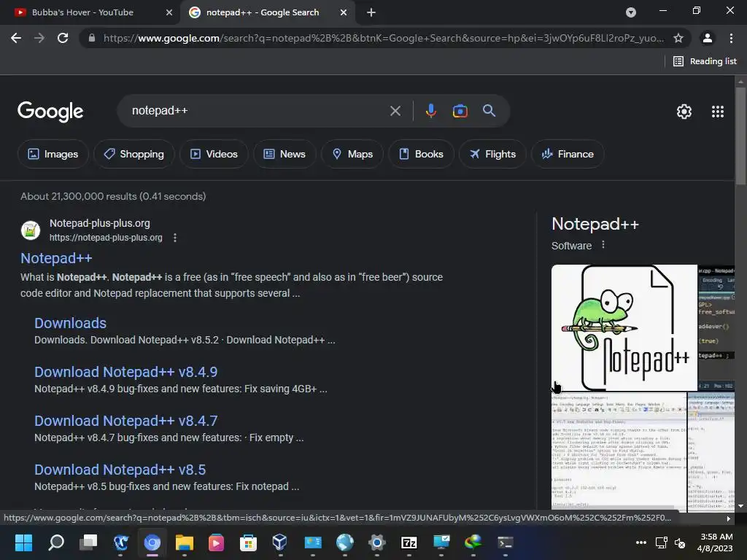The height and width of the screenshot is (560, 747).
Task: Open Chrome's three-dot menu
Action: (731, 38)
